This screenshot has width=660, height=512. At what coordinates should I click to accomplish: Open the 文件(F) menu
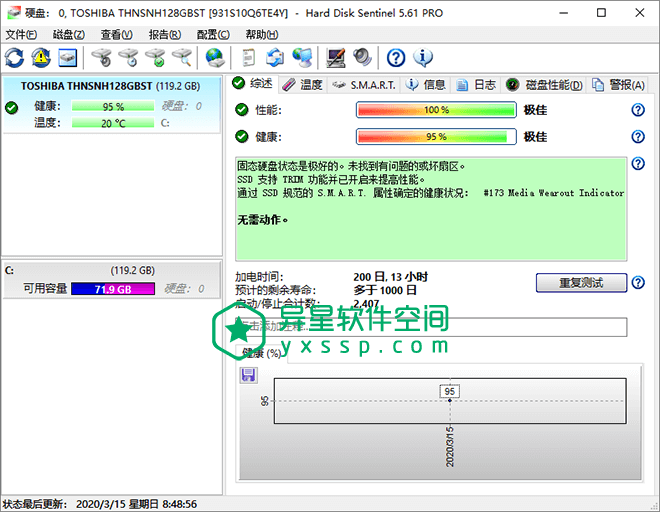tap(21, 35)
